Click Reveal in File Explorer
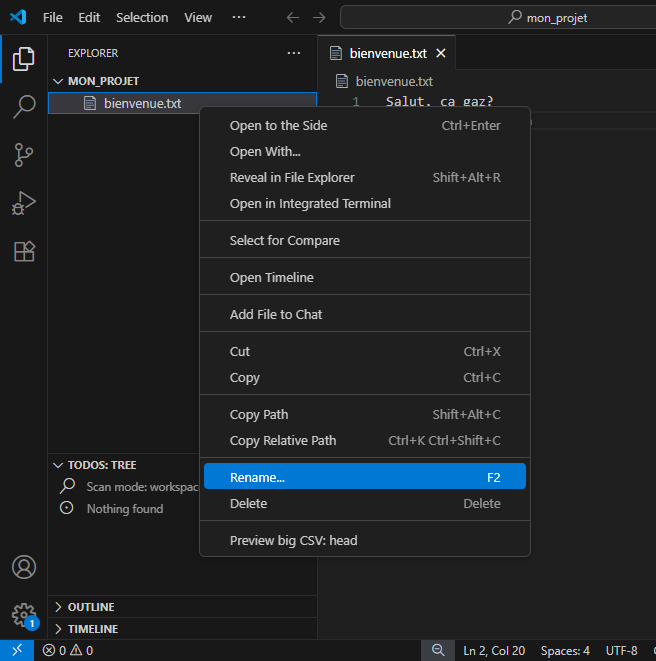The height and width of the screenshot is (661, 656). coord(292,177)
